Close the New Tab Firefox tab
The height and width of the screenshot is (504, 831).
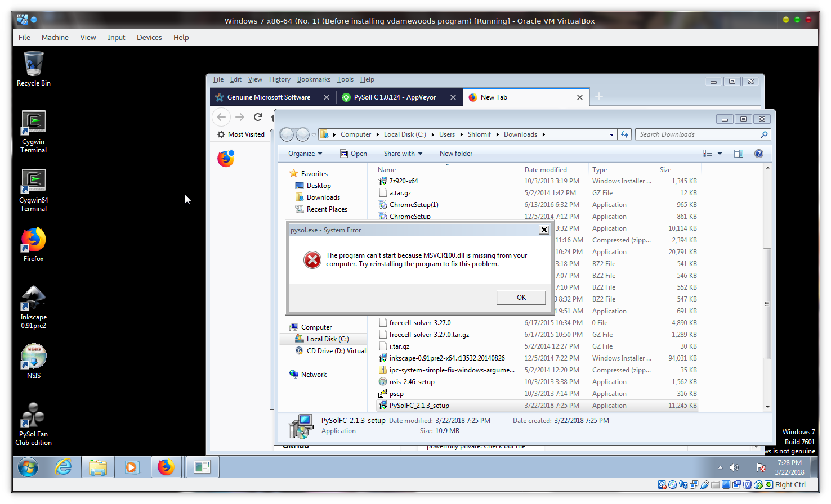tap(580, 97)
